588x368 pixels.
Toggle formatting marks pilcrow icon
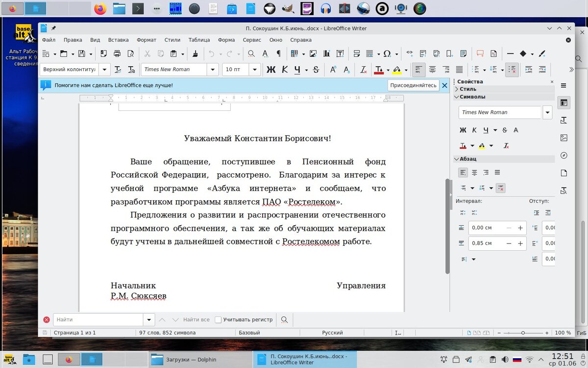tap(278, 53)
